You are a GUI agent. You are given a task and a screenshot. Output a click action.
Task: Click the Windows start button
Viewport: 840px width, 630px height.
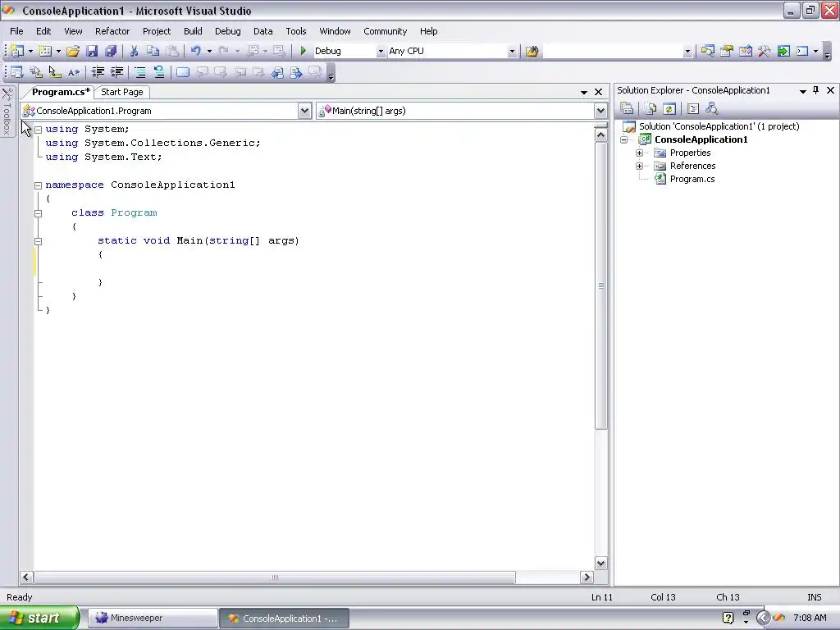pos(39,618)
